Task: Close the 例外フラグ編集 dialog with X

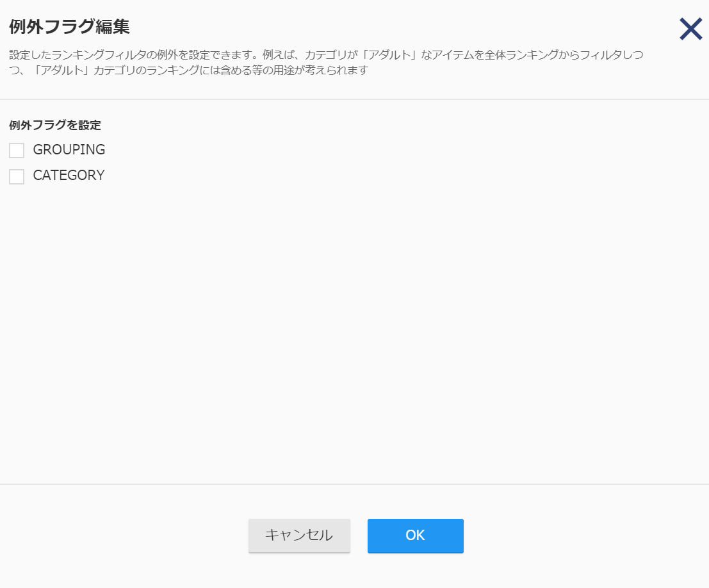Action: [691, 29]
